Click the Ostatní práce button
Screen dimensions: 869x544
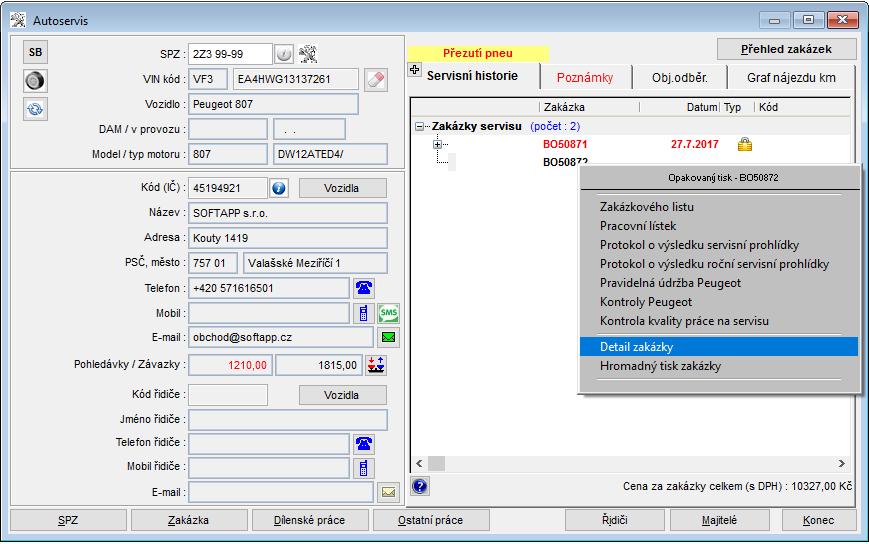click(x=431, y=520)
